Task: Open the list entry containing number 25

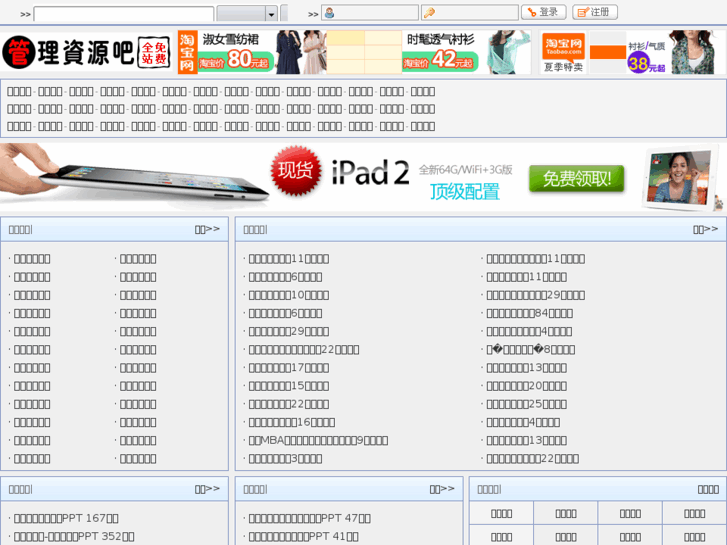Action: point(526,404)
